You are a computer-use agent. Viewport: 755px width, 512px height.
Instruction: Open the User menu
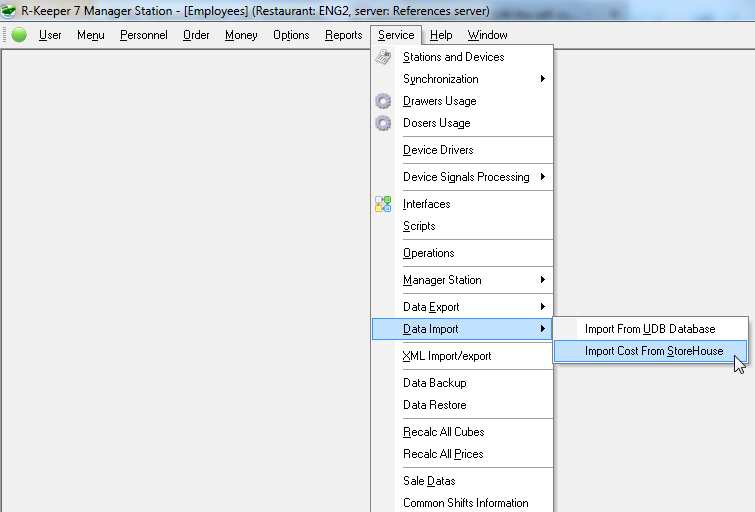click(50, 35)
